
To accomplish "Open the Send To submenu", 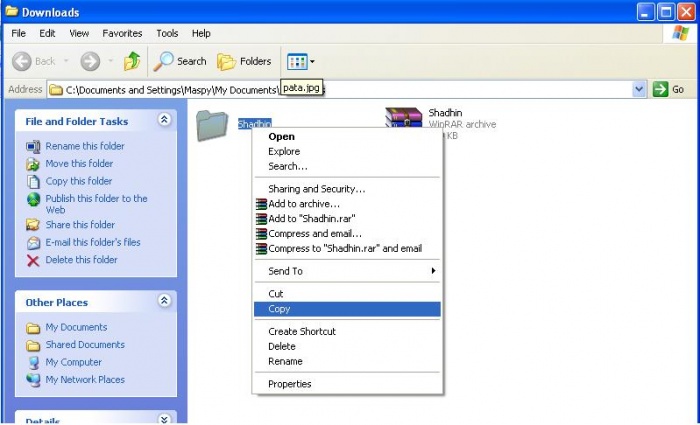I will click(x=347, y=271).
